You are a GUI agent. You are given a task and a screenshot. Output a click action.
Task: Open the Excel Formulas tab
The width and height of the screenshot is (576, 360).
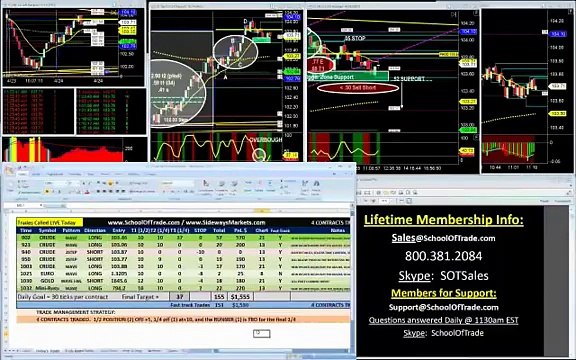click(x=75, y=174)
